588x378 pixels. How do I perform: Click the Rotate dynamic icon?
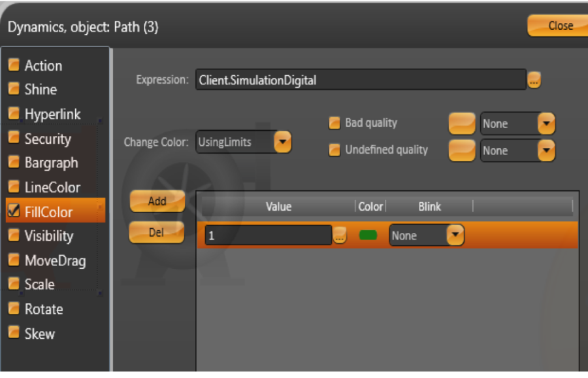pos(14,309)
